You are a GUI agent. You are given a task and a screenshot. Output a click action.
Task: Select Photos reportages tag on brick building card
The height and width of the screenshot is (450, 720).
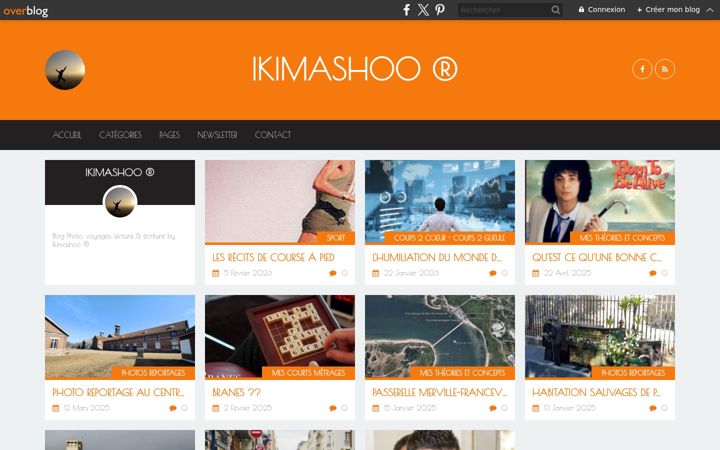pyautogui.click(x=153, y=373)
